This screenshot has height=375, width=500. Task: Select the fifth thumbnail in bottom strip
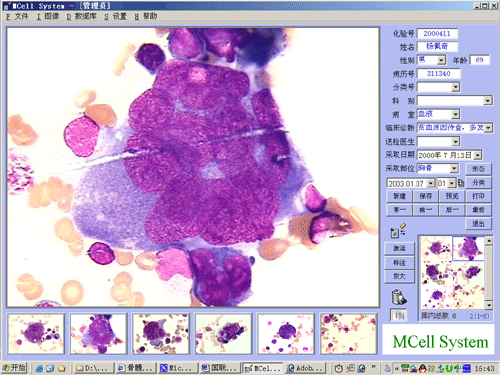coord(286,334)
